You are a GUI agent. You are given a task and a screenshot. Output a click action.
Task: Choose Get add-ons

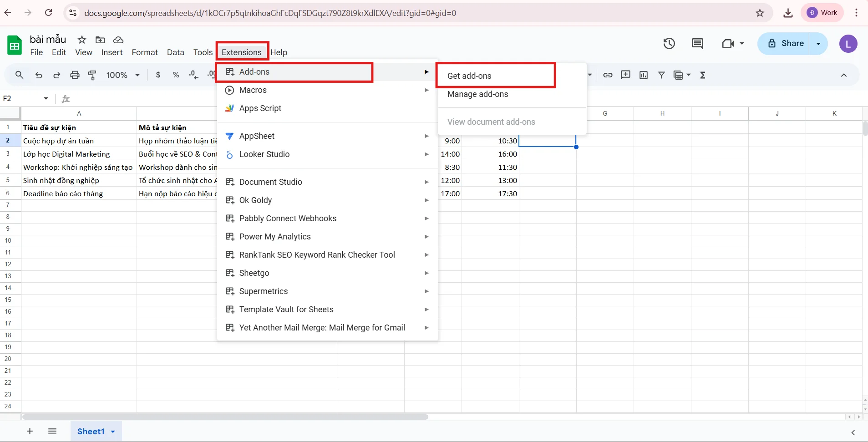click(512, 76)
